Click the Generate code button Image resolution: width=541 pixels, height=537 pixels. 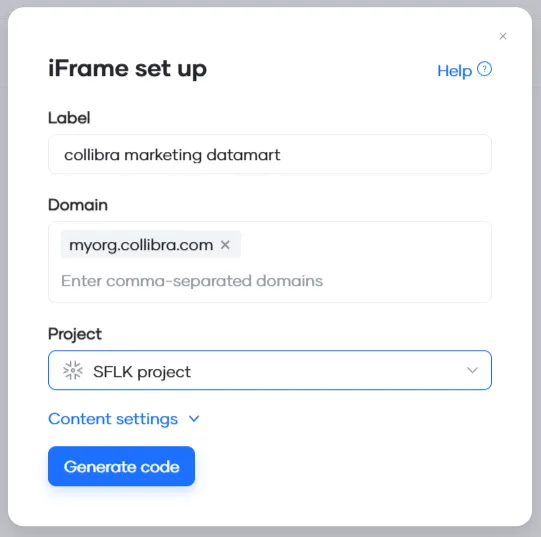click(121, 466)
